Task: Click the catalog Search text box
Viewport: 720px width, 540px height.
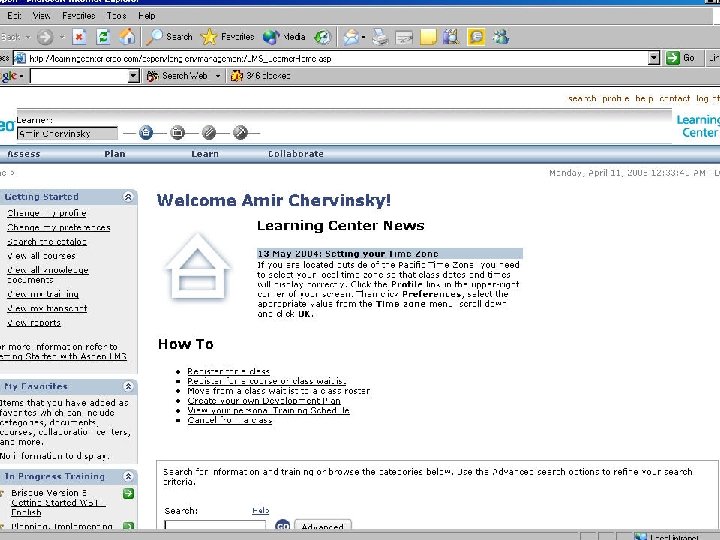Action: [215, 526]
